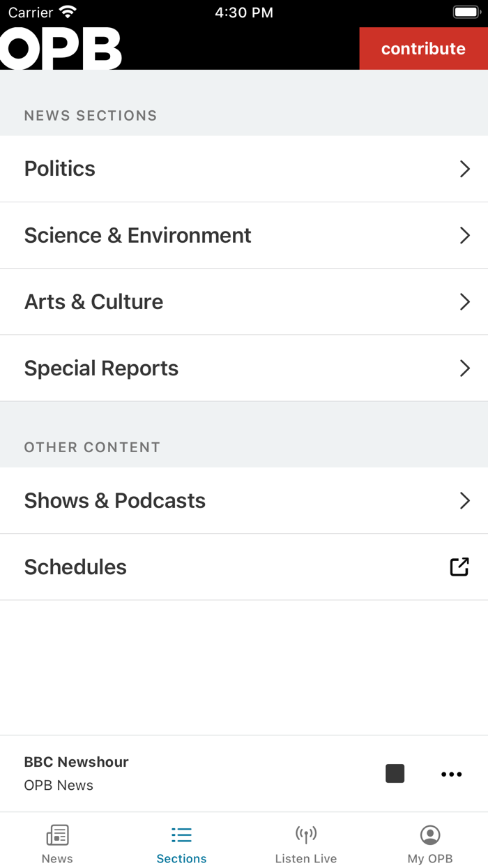Open the Arts & Culture chevron
This screenshot has width=488, height=868.
pyautogui.click(x=465, y=301)
